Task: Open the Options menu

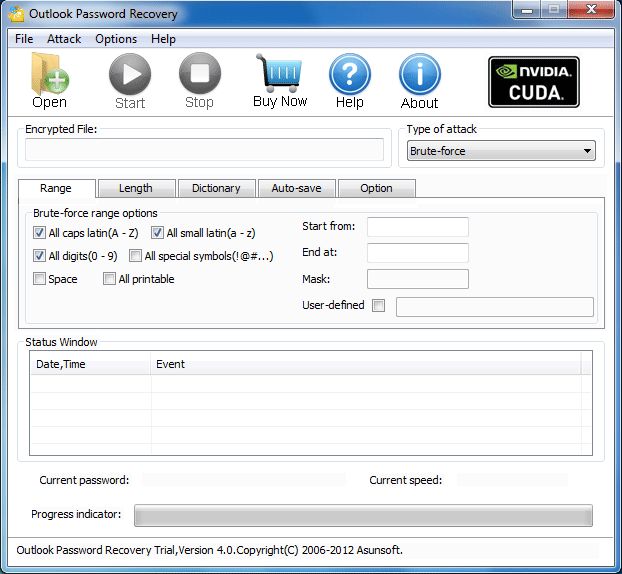Action: 116,39
